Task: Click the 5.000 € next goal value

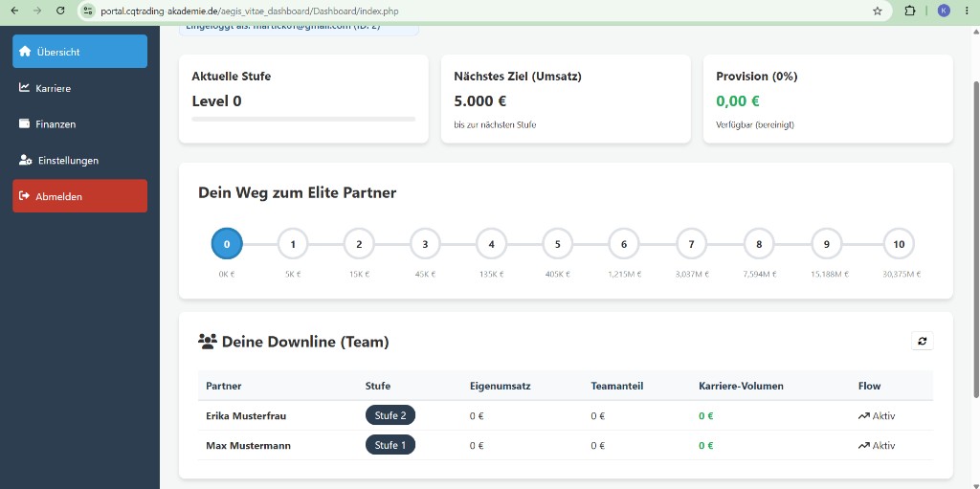Action: 480,100
